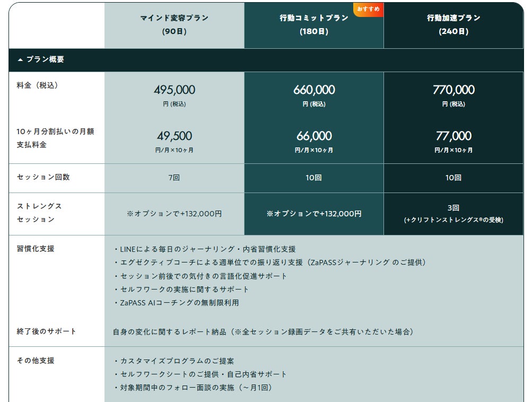Click the 770,000 yen price
532x402 pixels.
tap(453, 90)
